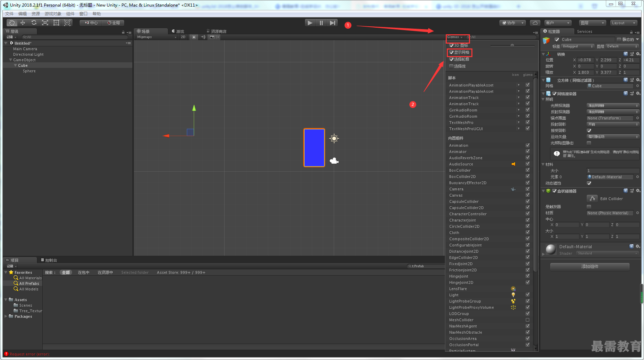
Task: Step one frame forward
Action: click(332, 23)
